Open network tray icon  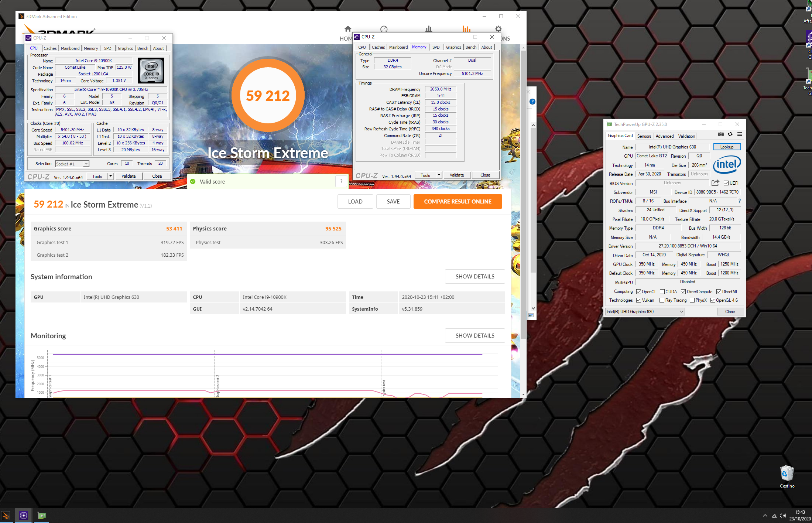[x=774, y=516]
